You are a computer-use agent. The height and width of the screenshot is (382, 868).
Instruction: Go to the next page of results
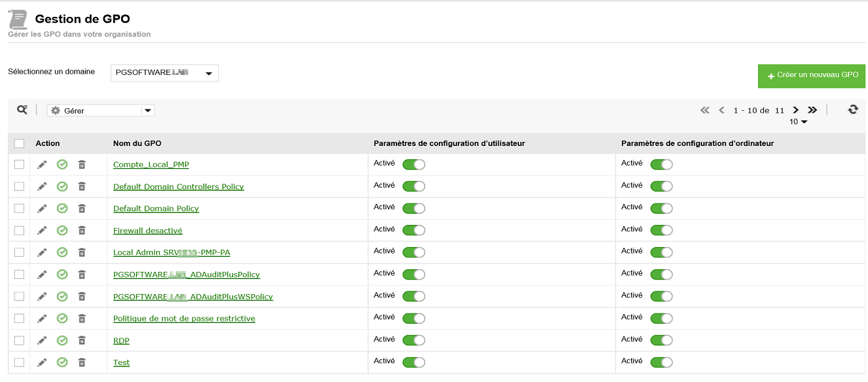point(796,110)
